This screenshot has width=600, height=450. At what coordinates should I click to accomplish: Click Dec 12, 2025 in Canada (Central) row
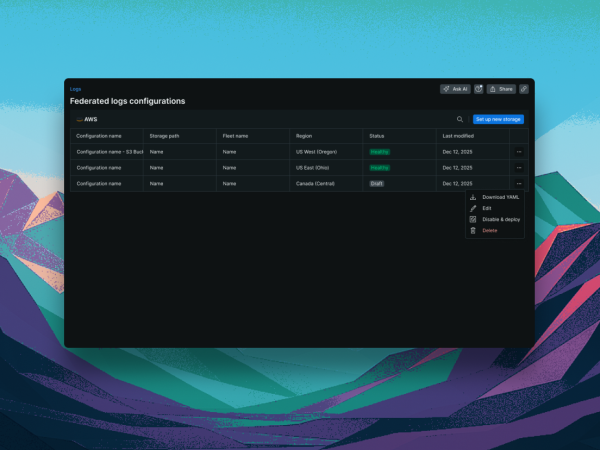[x=457, y=184]
